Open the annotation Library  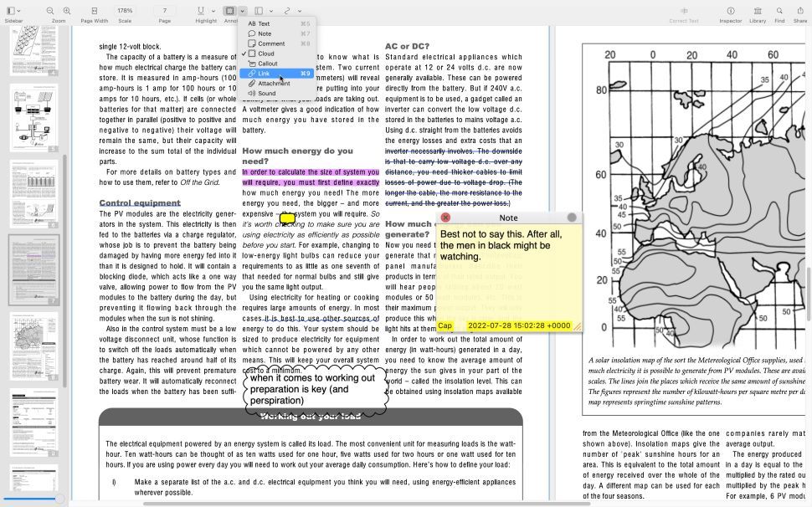(758, 8)
